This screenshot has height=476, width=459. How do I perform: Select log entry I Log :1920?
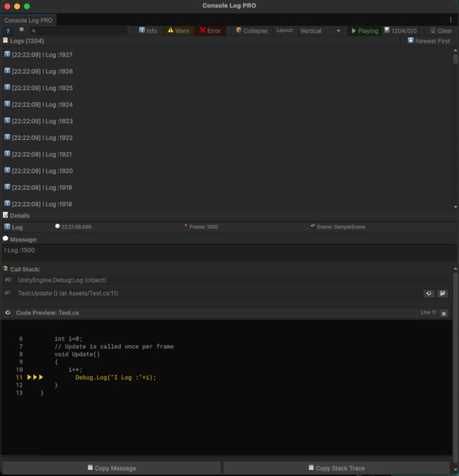227,171
